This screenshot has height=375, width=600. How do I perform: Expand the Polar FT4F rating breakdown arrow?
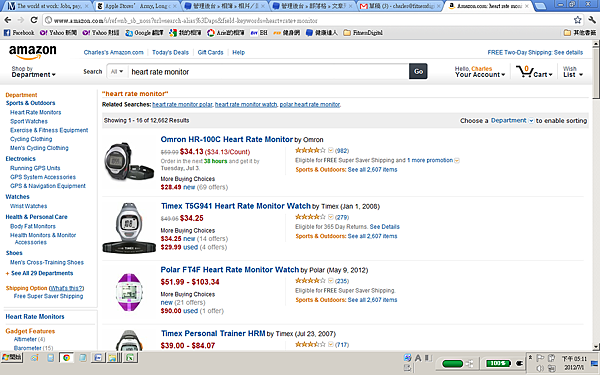coord(331,280)
